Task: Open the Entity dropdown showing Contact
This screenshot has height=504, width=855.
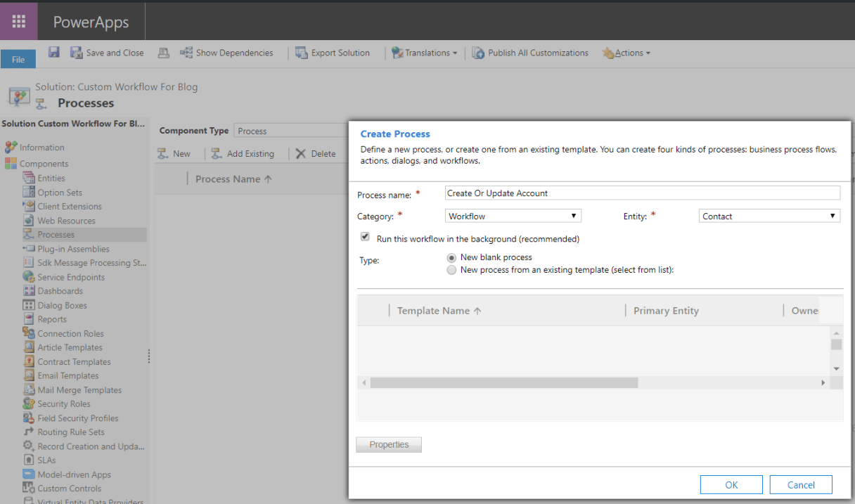Action: tap(769, 216)
